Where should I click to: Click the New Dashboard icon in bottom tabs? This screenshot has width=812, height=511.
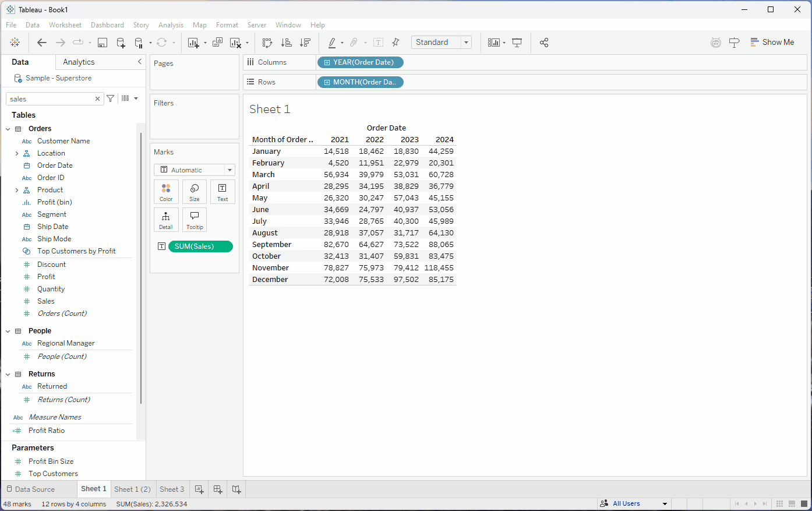tap(218, 489)
